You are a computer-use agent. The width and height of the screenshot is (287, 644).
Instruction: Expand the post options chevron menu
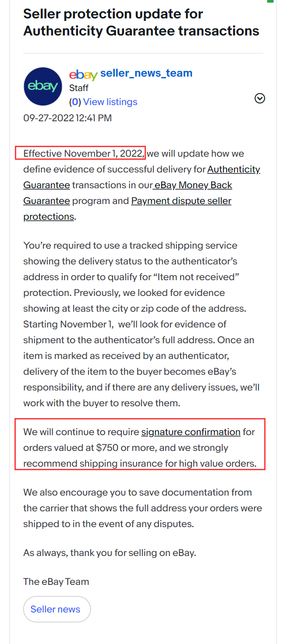click(x=260, y=99)
